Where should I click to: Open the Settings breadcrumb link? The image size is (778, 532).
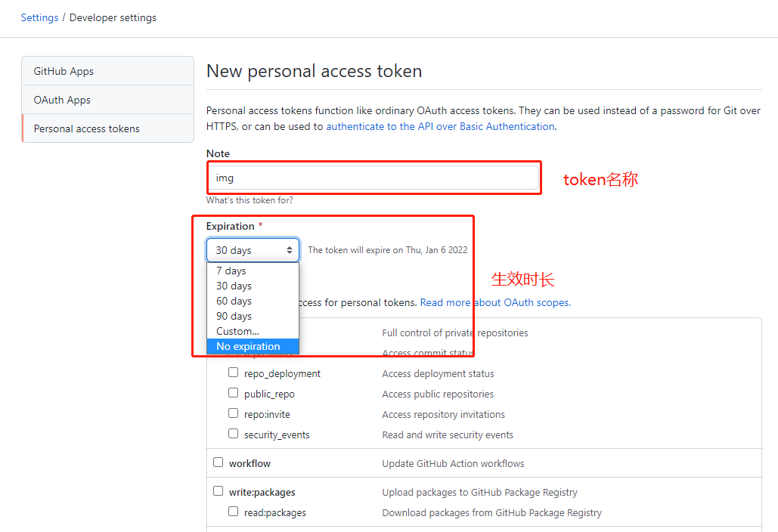click(x=39, y=17)
